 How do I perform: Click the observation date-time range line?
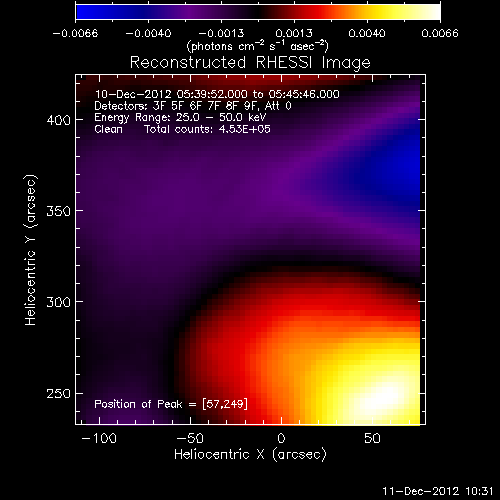(x=217, y=94)
